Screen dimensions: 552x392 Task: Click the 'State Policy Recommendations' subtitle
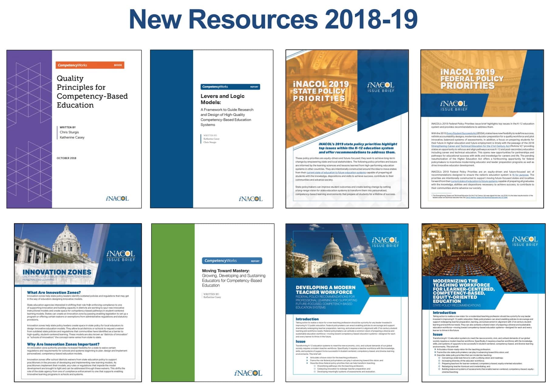pyautogui.click(x=457, y=306)
